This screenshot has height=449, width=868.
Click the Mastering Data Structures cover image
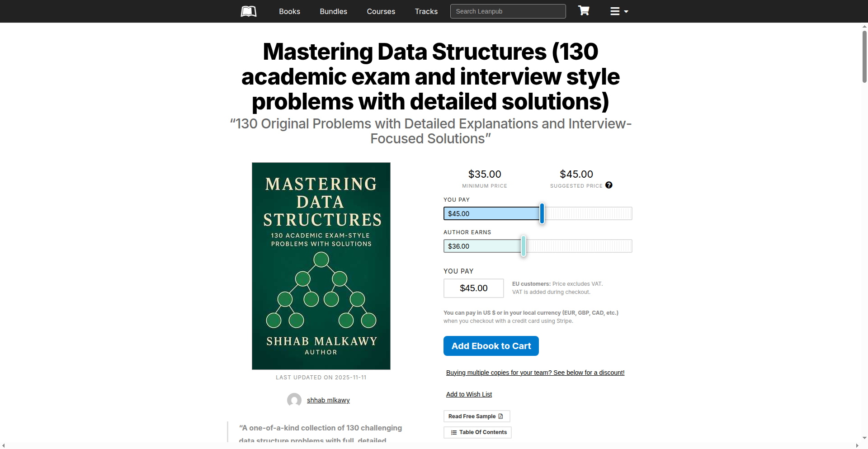(x=321, y=265)
